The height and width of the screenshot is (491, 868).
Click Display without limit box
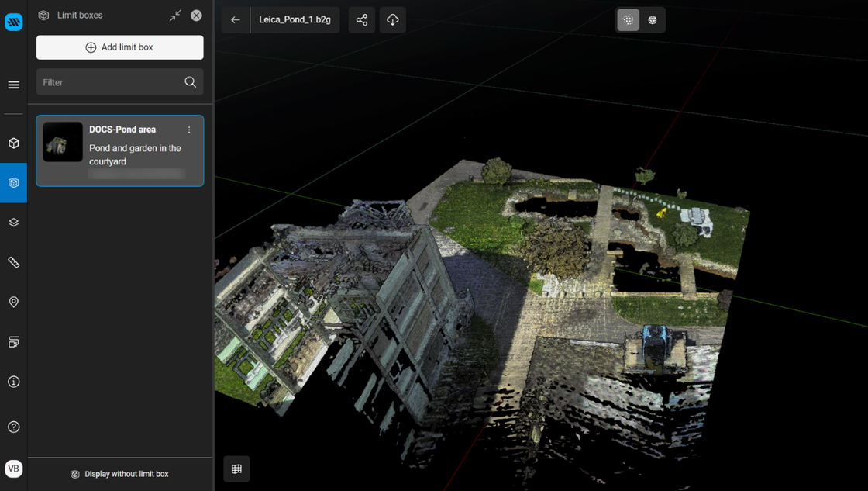pos(120,475)
